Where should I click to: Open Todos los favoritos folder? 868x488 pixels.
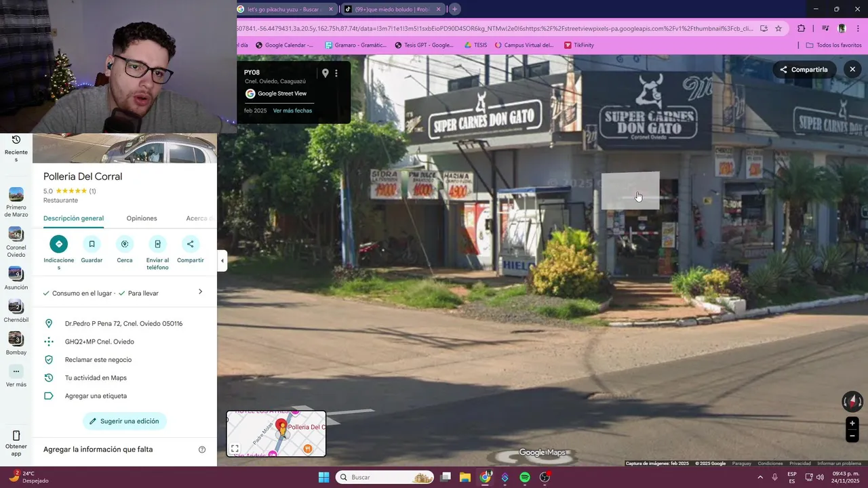click(x=833, y=45)
